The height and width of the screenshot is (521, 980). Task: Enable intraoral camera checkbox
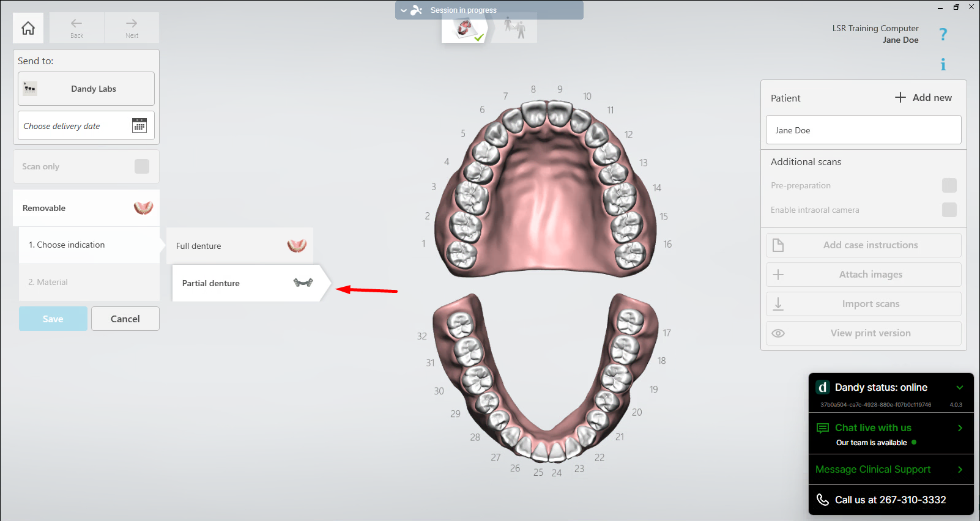click(x=949, y=210)
